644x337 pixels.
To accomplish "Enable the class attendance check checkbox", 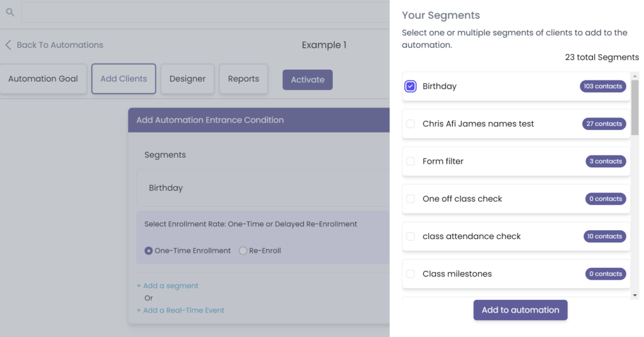I will pos(411,236).
